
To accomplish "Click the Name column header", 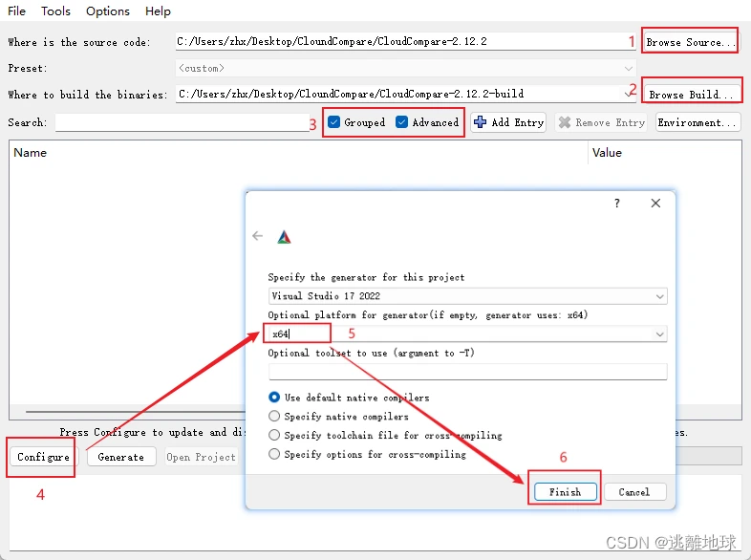I will (298, 153).
